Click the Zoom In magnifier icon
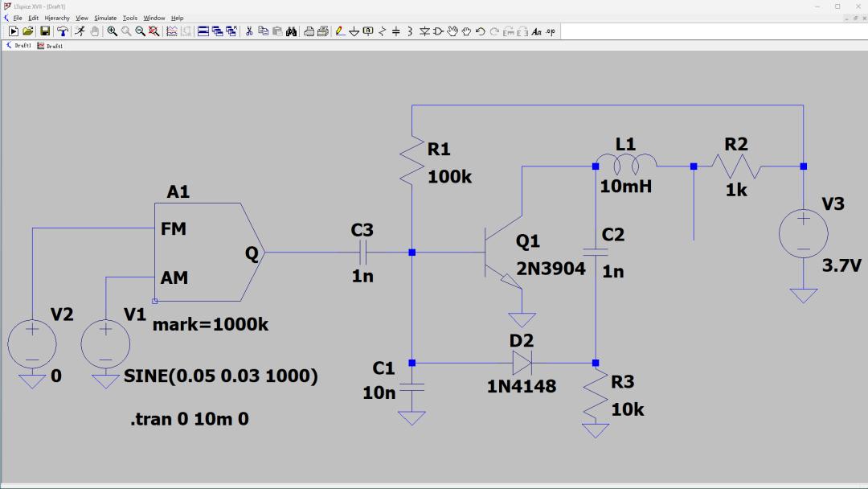868x489 pixels. click(113, 31)
